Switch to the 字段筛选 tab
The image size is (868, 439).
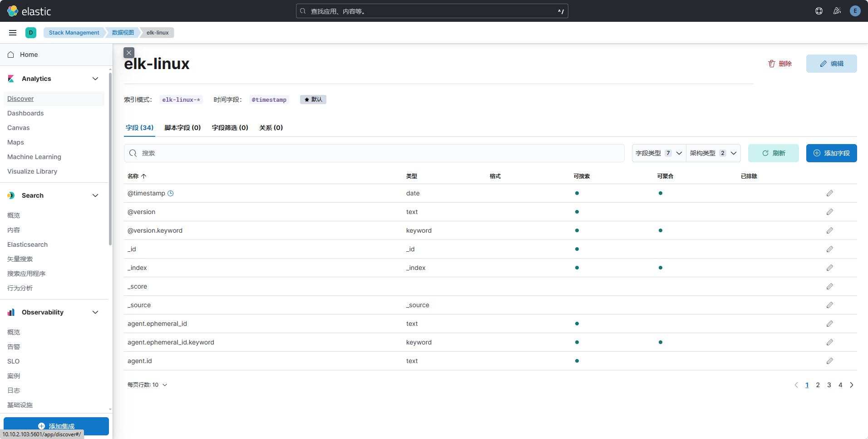click(230, 128)
